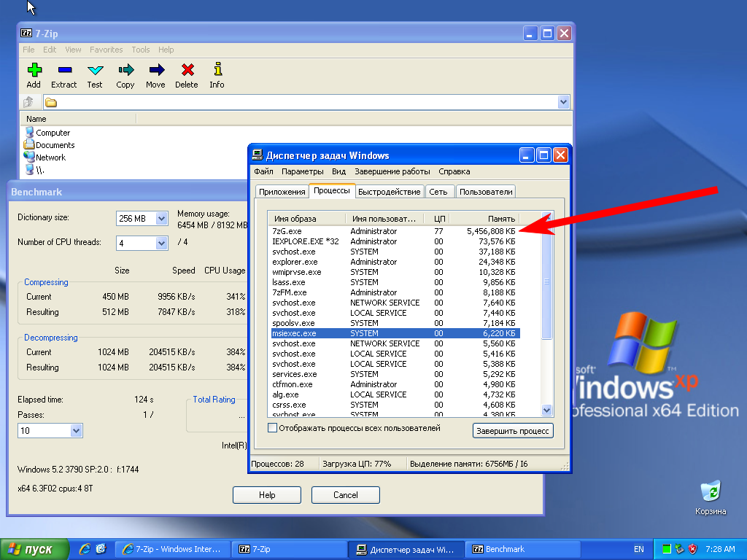Select the Network item in 7-Zip list
This screenshot has height=560, width=747.
pyautogui.click(x=45, y=157)
